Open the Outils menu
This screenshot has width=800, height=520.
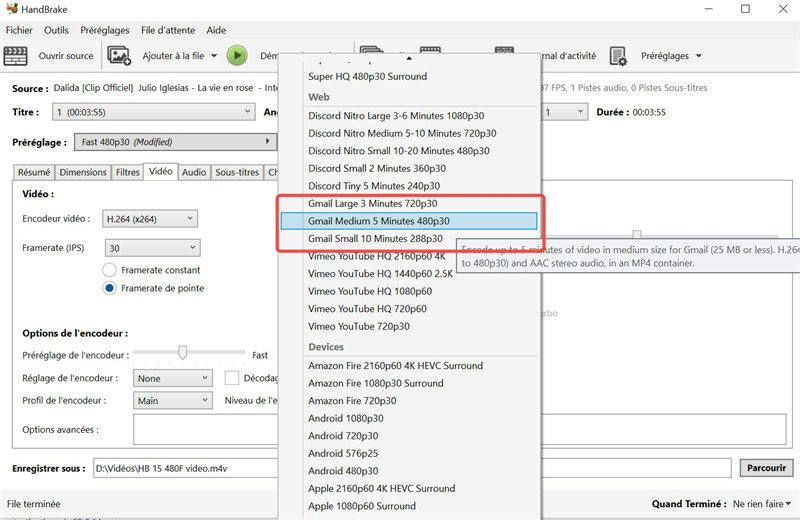coord(56,30)
